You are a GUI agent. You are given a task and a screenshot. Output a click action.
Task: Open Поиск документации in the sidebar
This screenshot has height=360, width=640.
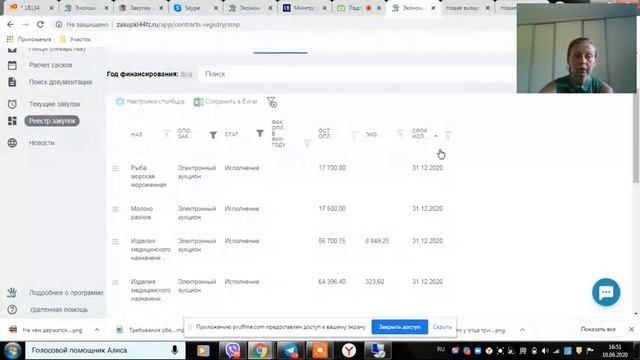[x=60, y=82]
